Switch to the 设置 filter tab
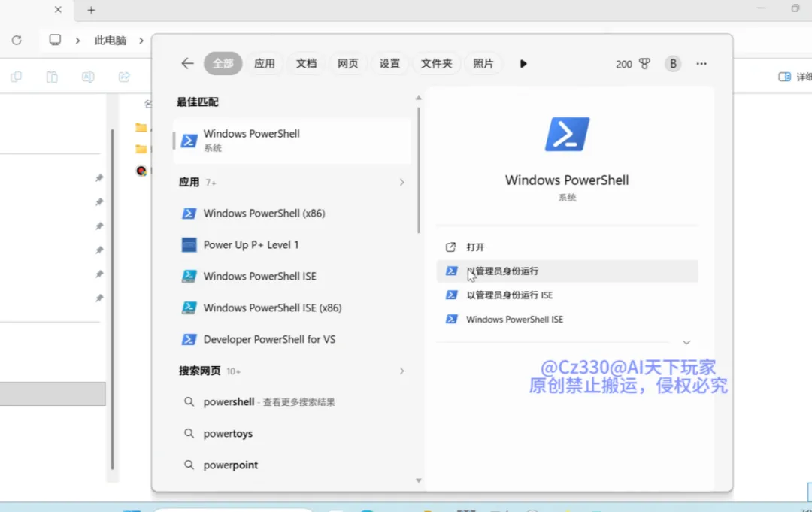This screenshot has height=512, width=812. click(389, 64)
